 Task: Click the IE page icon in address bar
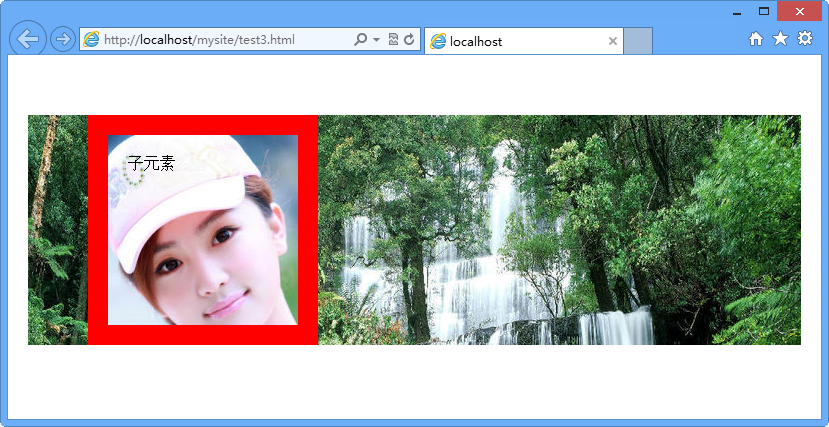91,40
